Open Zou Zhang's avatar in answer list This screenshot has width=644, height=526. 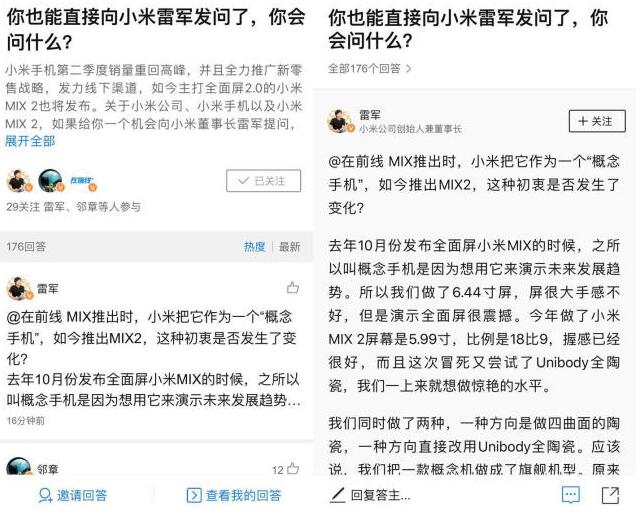19,466
